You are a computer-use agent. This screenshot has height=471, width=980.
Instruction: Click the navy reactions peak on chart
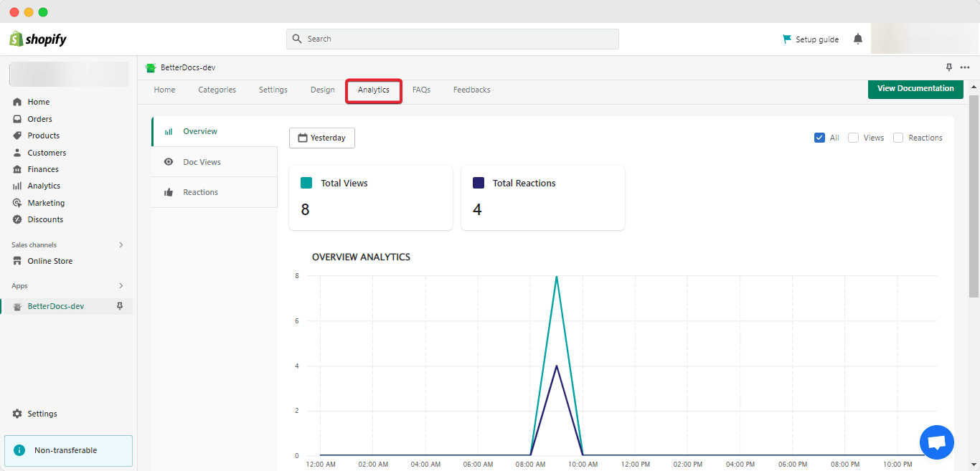(557, 366)
